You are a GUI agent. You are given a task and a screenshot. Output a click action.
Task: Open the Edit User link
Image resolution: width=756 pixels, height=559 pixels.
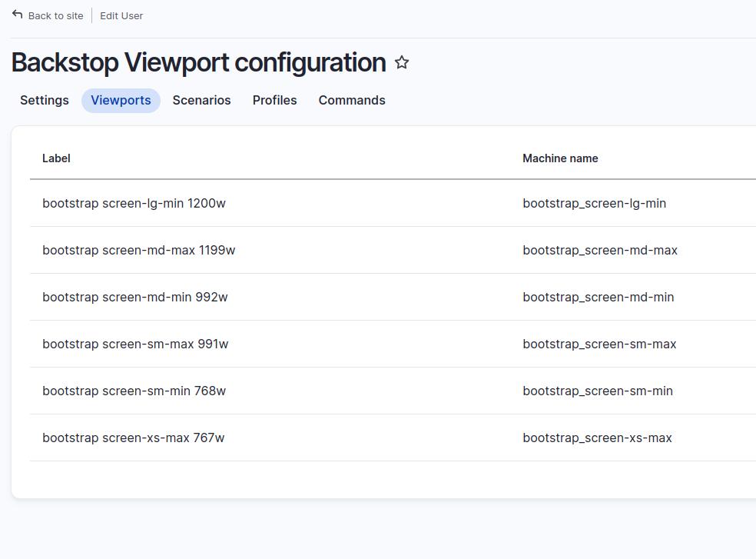click(121, 15)
